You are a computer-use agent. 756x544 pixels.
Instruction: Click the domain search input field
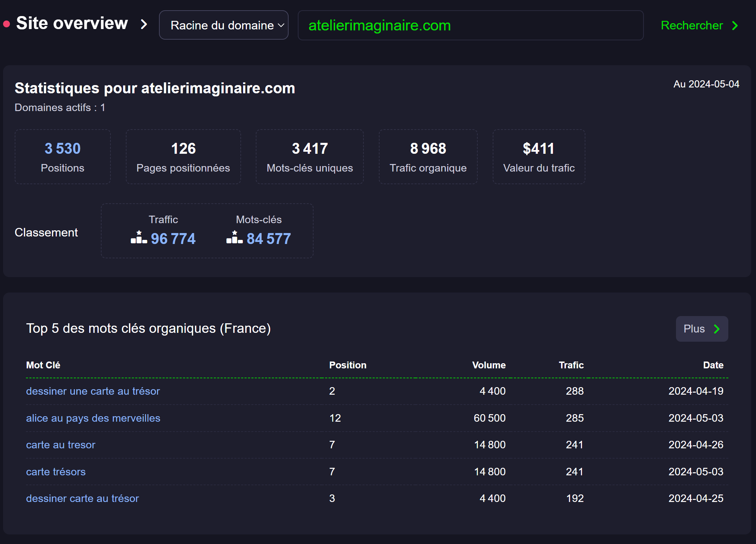pyautogui.click(x=470, y=26)
